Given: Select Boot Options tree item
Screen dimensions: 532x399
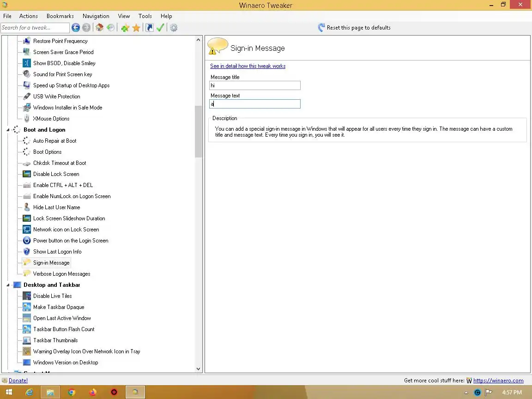Looking at the screenshot, I should 47,152.
